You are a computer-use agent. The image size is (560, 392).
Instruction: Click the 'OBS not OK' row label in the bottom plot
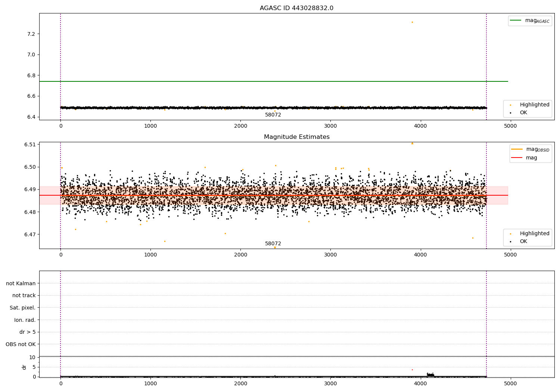click(21, 344)
